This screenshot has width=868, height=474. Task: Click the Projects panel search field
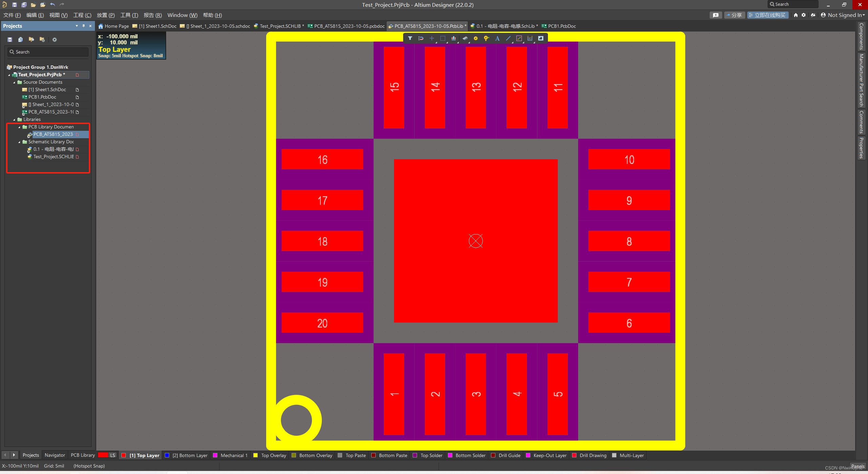tap(48, 52)
